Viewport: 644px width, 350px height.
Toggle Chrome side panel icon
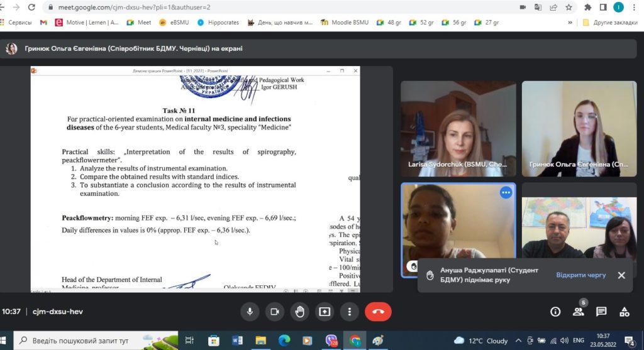tap(603, 8)
